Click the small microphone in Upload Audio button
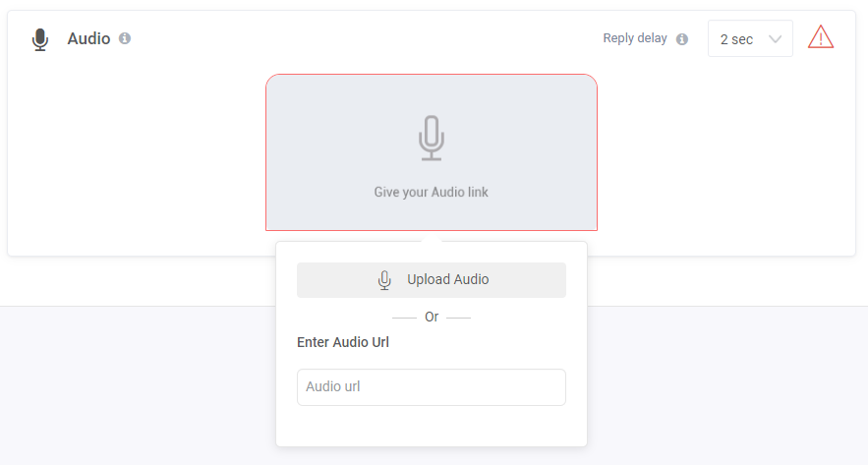Screen dimensions: 868x465 click(384, 280)
